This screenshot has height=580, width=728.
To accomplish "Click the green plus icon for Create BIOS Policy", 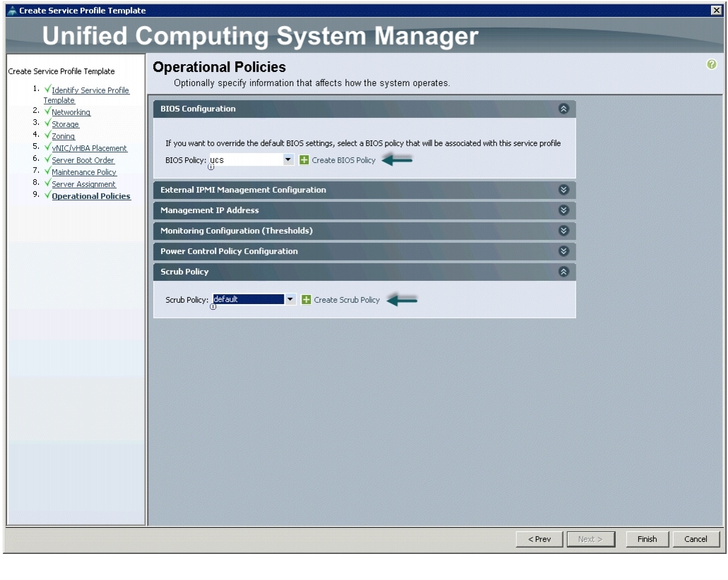I will coord(304,160).
